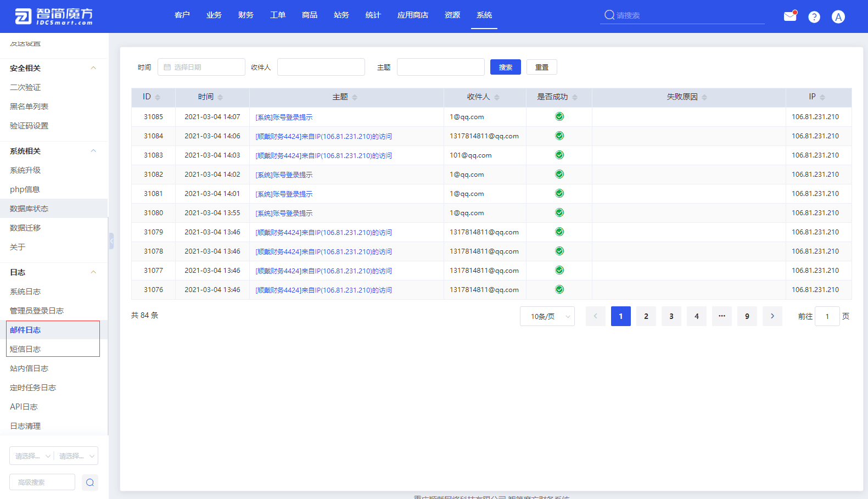The width and height of the screenshot is (868, 499).
Task: Open 管理员登录日志 in sidebar
Action: click(x=37, y=311)
